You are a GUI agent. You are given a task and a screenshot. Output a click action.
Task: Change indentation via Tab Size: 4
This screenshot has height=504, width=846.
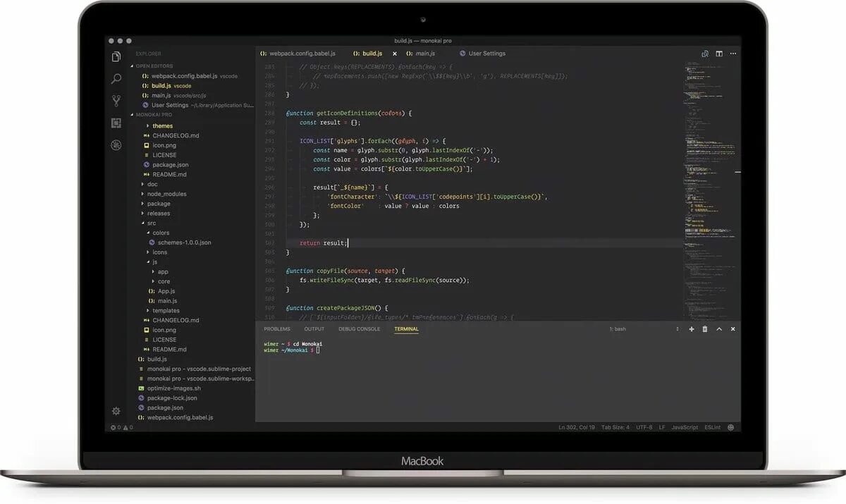615,427
